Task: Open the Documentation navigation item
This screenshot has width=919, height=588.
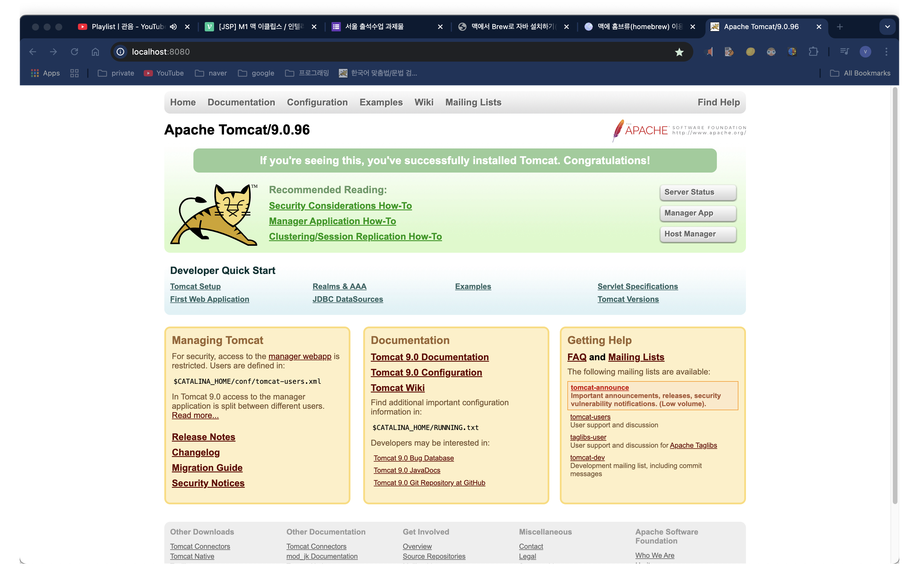Action: pyautogui.click(x=241, y=102)
